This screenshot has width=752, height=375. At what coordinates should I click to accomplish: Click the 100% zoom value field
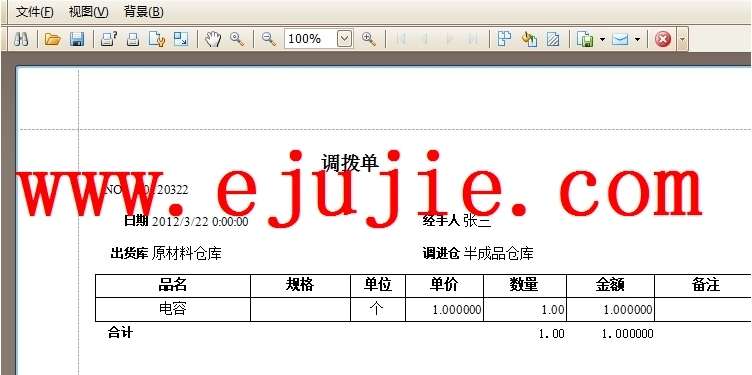point(311,39)
